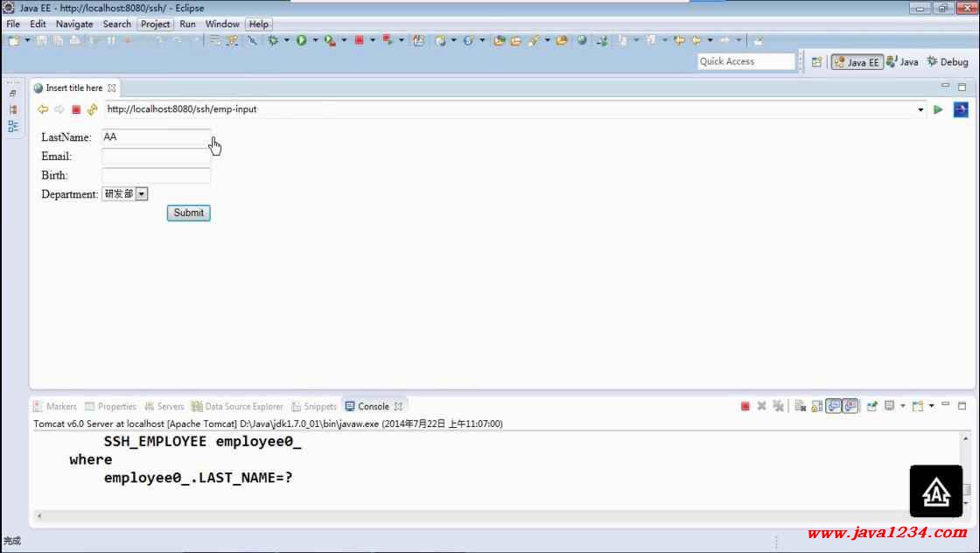The image size is (980, 553).
Task: Switch to Debug perspective
Action: click(947, 62)
